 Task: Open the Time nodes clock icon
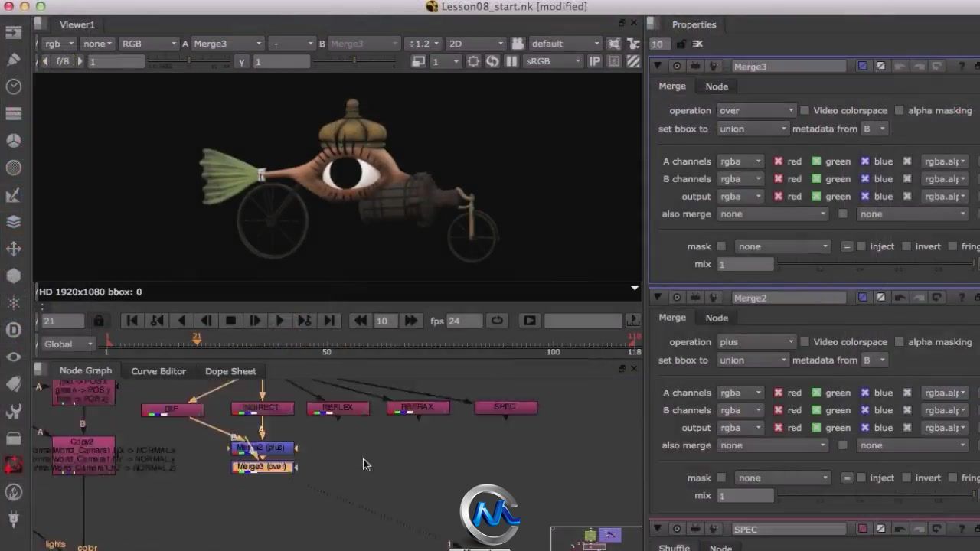point(13,86)
